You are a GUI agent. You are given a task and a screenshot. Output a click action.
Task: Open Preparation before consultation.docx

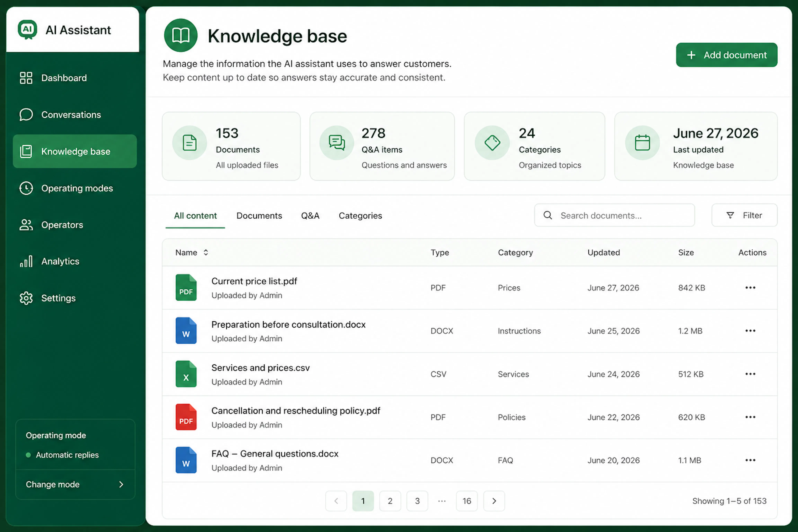tap(288, 325)
